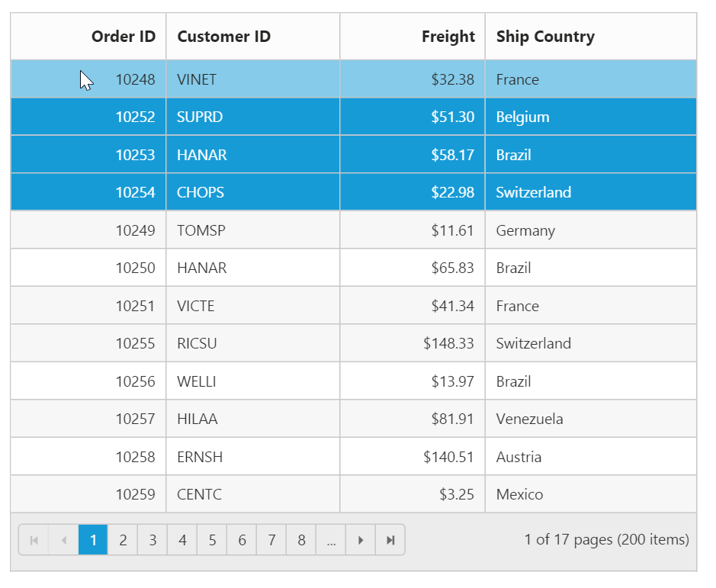
Task: Click the Venezuela ship country cell
Action: pos(529,419)
